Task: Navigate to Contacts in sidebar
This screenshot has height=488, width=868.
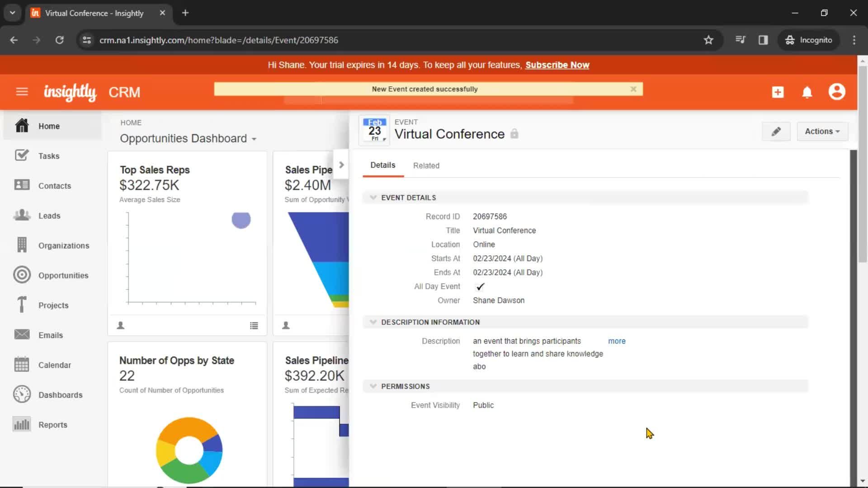Action: pos(55,185)
